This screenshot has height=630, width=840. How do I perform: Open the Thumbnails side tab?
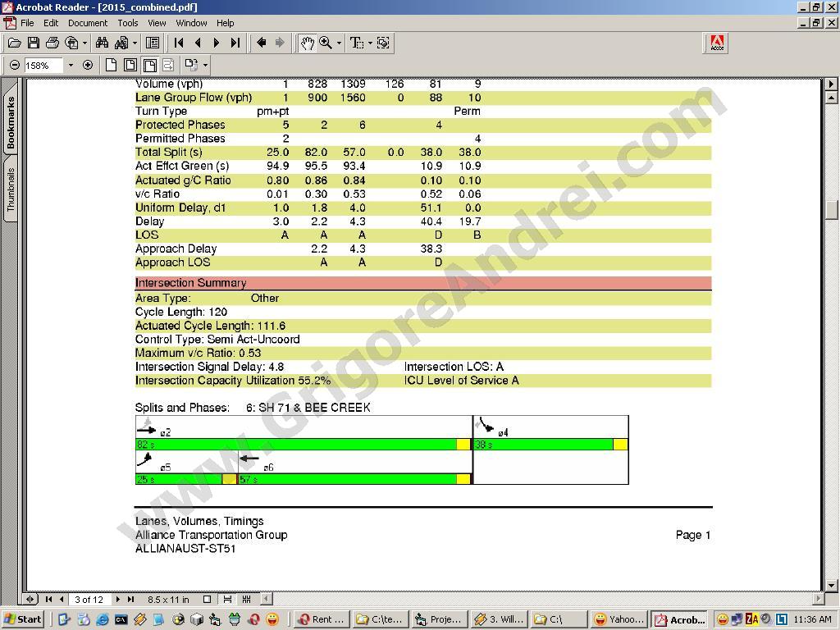pyautogui.click(x=10, y=189)
